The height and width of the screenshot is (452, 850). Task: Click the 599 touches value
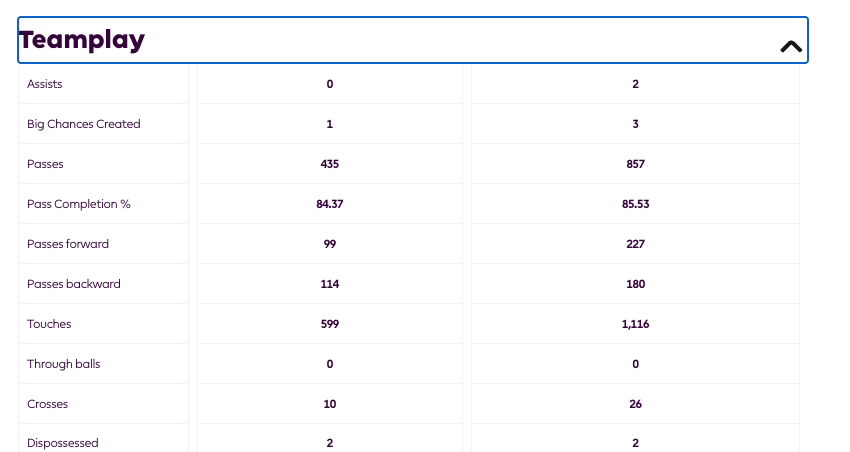tap(330, 324)
